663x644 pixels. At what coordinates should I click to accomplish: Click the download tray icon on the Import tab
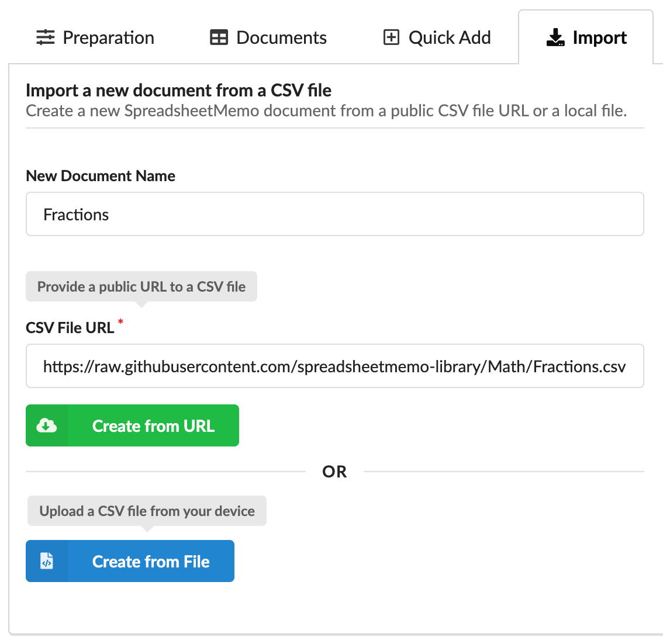pos(555,37)
